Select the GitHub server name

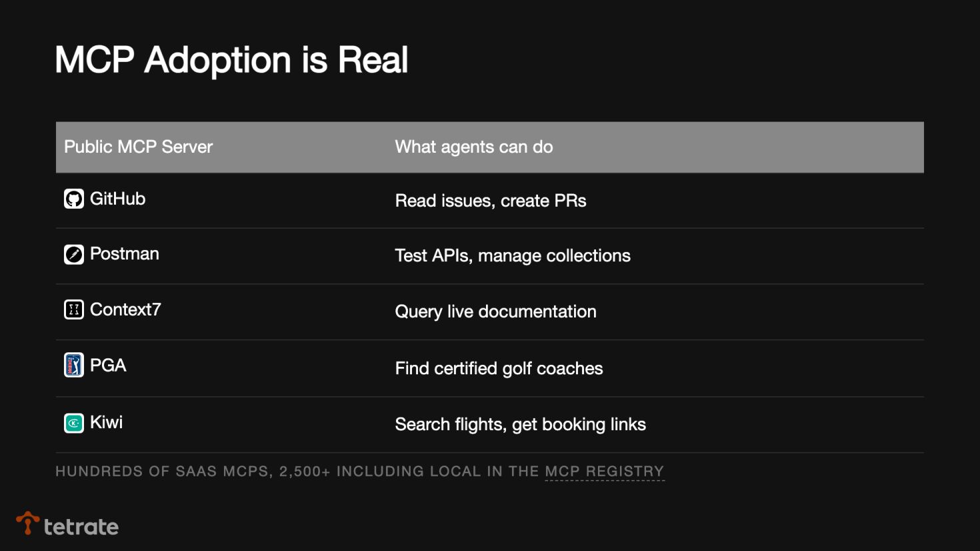point(117,199)
